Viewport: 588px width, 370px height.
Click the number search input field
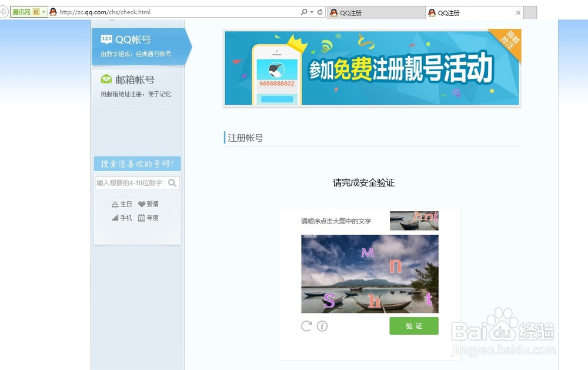pyautogui.click(x=130, y=183)
